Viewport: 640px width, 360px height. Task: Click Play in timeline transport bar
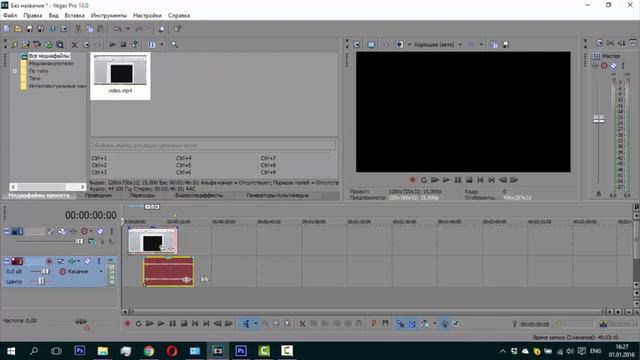click(x=161, y=324)
